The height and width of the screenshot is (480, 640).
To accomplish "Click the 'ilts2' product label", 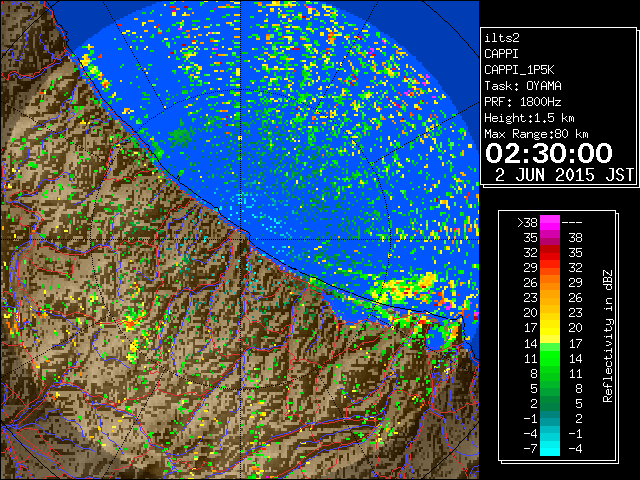I will coord(502,38).
